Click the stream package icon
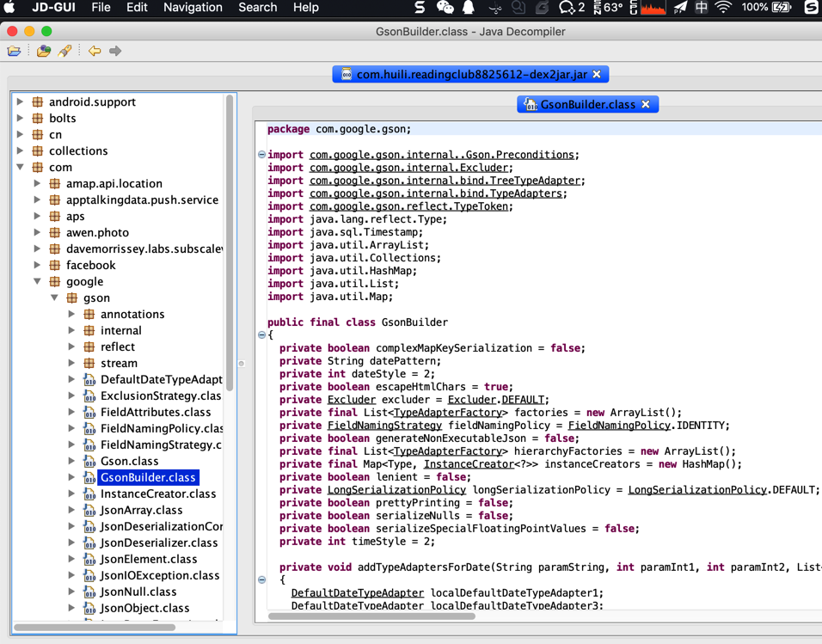Screen dimensions: 822x644 89,363
